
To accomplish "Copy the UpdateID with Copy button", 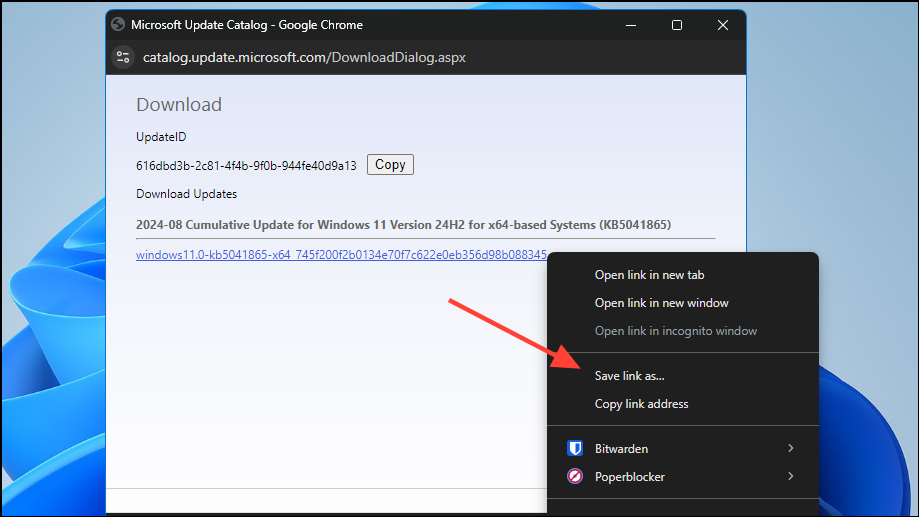I will coord(390,165).
